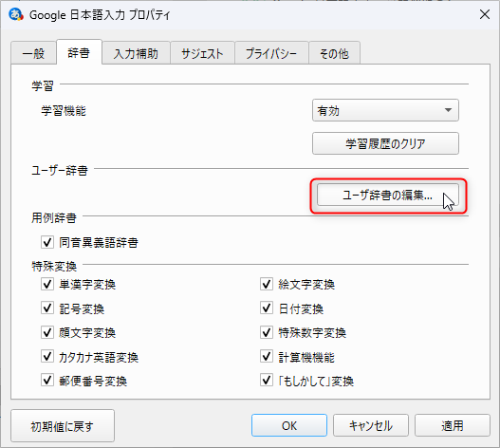This screenshot has width=500, height=448.
Task: Toggle the 単漢字変換 checkbox
Action: tap(47, 284)
